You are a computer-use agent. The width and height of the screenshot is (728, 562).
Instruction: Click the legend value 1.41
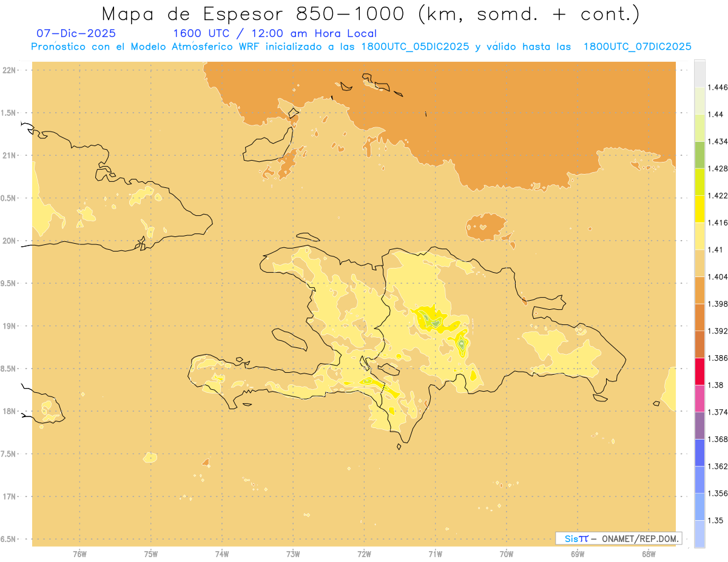click(x=716, y=250)
